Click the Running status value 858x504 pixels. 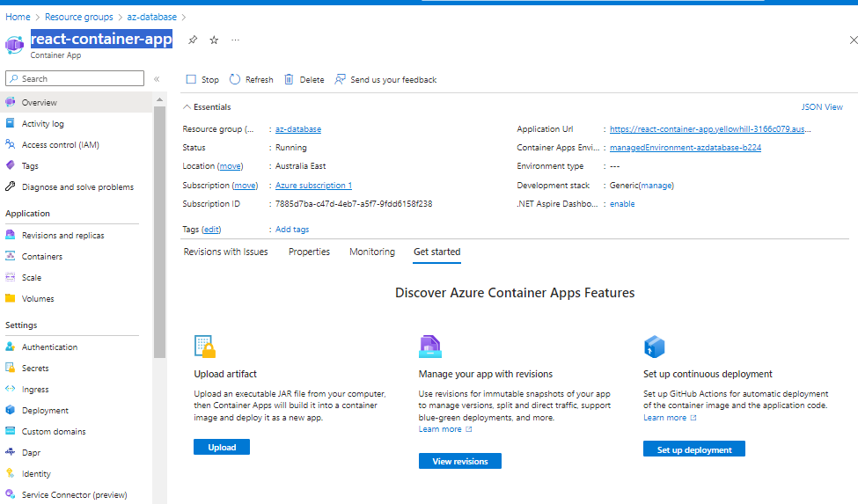coord(291,148)
